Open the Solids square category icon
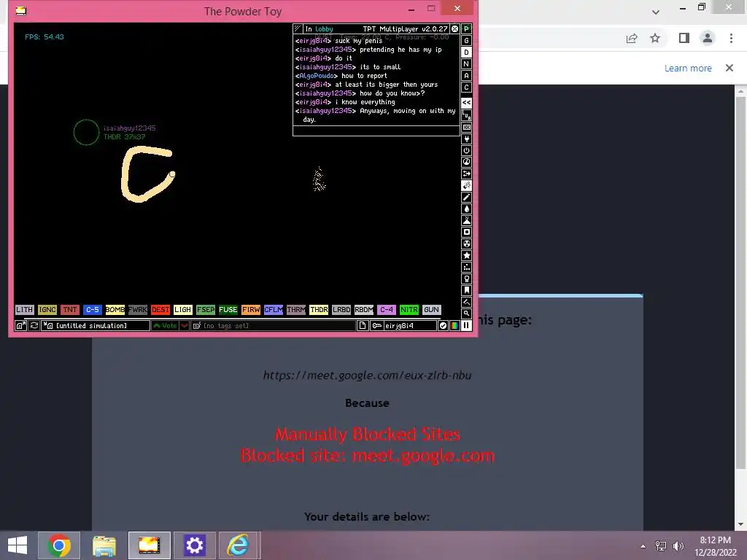Viewport: 747px width, 560px height. pos(466,233)
